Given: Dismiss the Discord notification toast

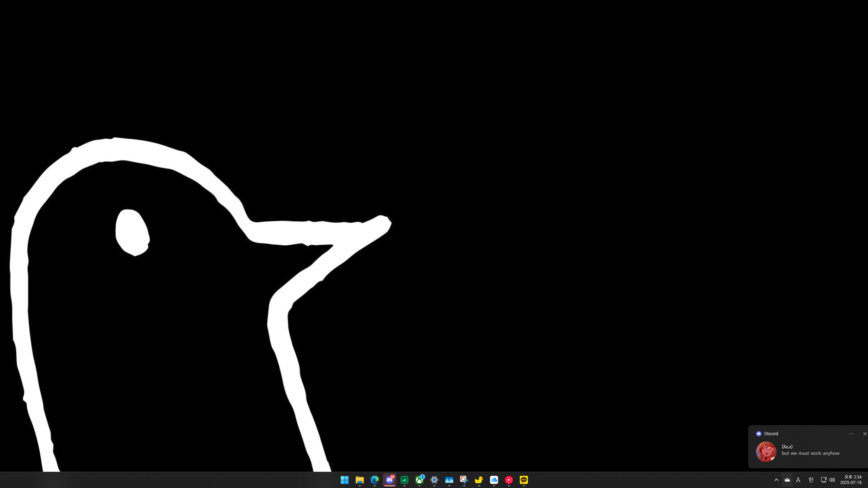Looking at the screenshot, I should [865, 434].
